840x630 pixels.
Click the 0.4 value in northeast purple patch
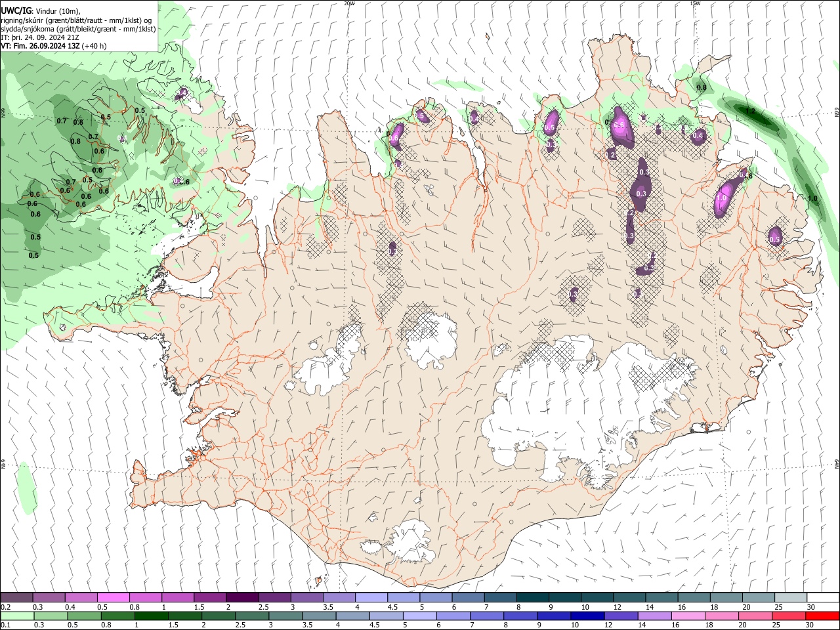pos(698,136)
